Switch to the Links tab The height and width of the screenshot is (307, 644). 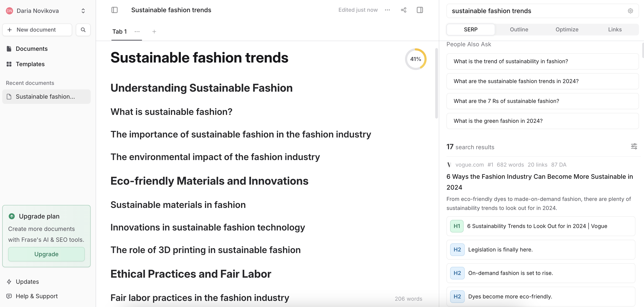615,30
